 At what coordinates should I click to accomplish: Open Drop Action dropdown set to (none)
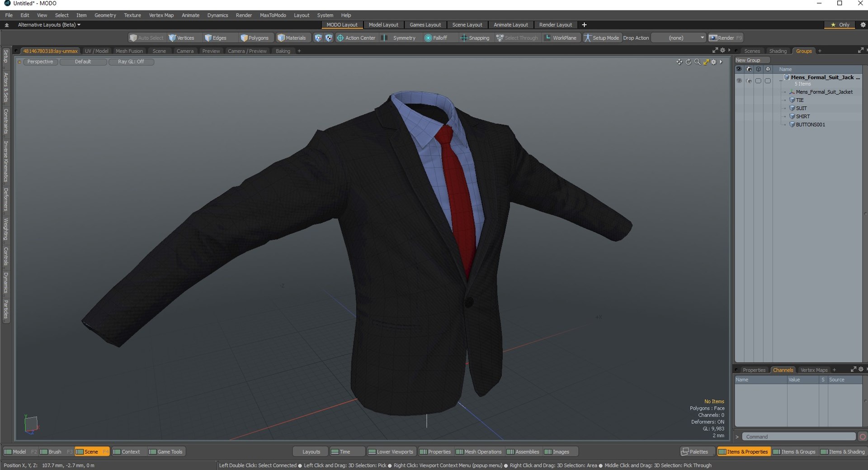678,38
